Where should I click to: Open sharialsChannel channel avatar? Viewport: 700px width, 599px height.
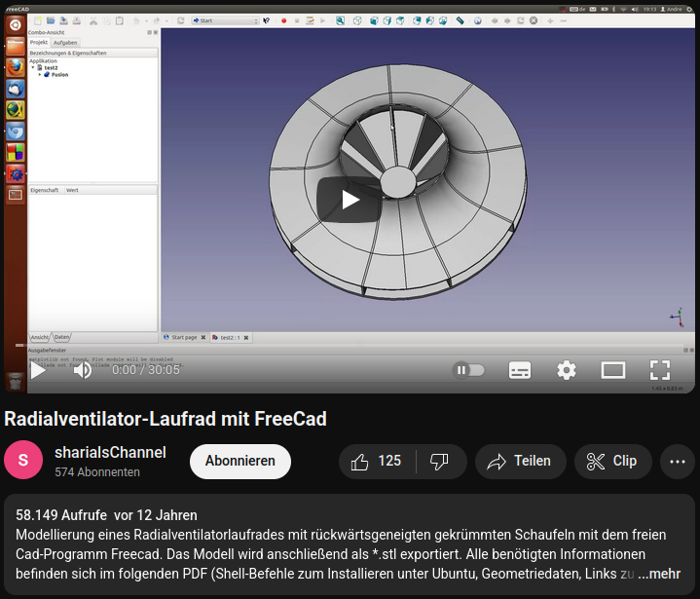pos(23,462)
